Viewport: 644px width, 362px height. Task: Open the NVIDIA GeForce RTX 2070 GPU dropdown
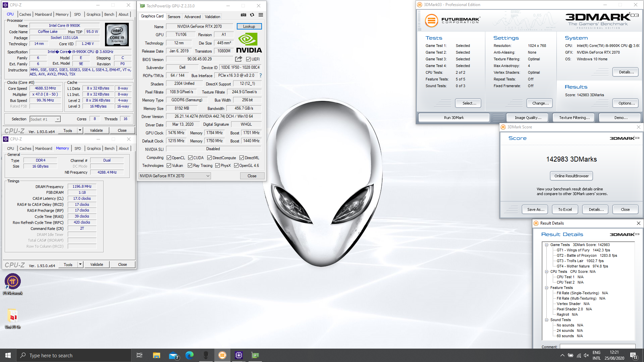coord(175,176)
